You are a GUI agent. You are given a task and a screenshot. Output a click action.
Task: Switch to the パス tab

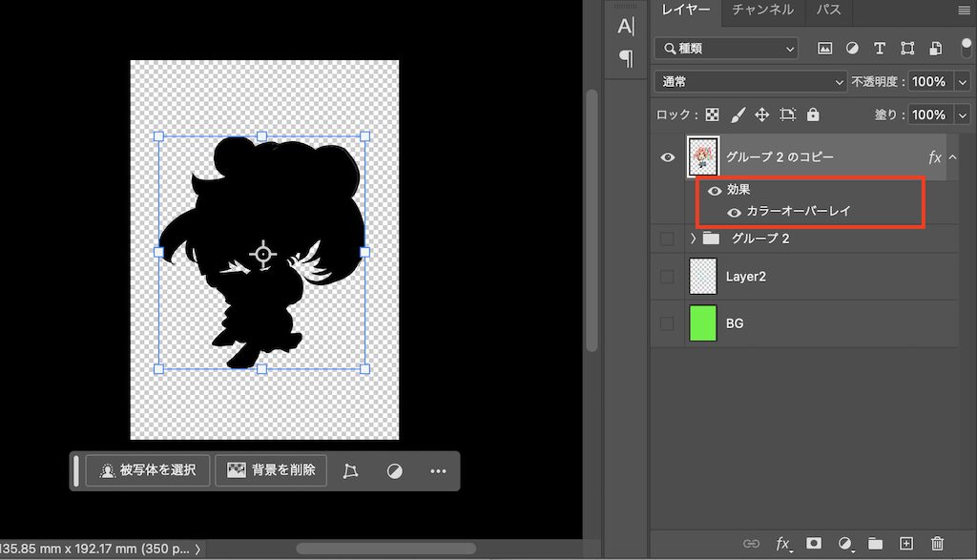(x=829, y=10)
